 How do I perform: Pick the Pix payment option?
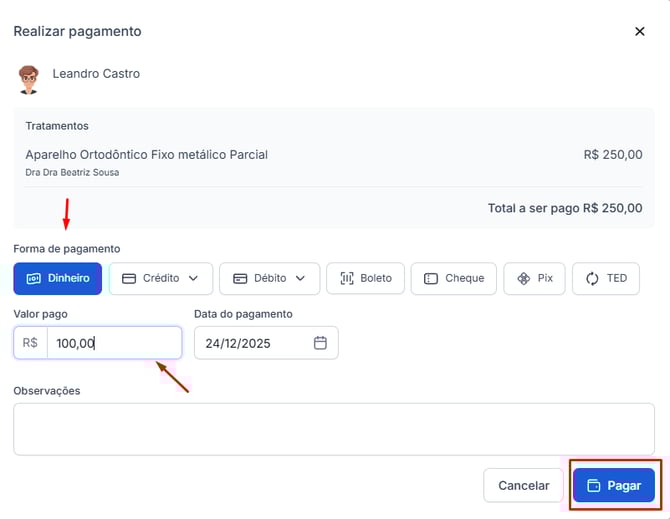click(x=534, y=278)
